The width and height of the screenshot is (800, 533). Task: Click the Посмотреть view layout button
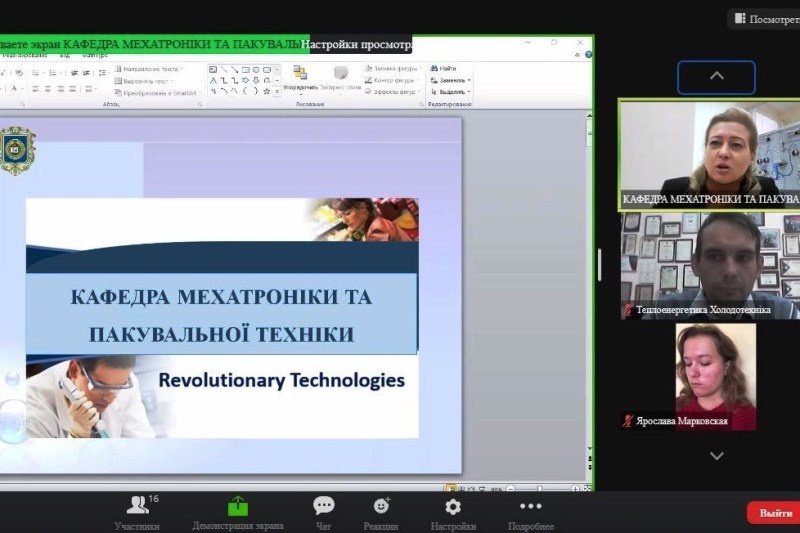(766, 19)
